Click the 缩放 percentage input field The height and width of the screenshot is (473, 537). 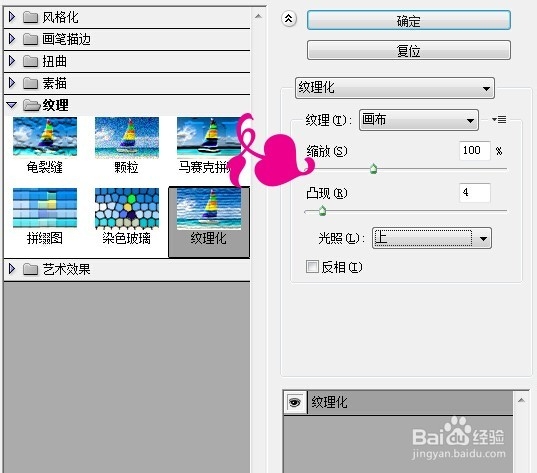tap(475, 150)
